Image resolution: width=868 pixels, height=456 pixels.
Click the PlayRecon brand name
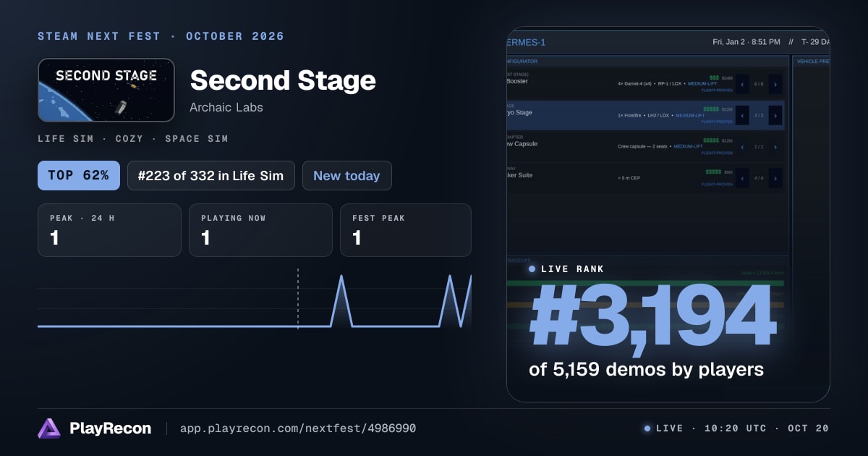tap(110, 428)
